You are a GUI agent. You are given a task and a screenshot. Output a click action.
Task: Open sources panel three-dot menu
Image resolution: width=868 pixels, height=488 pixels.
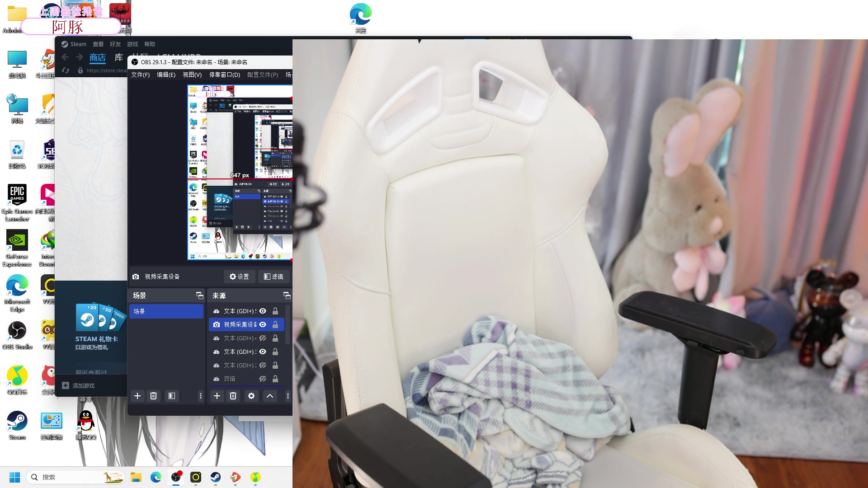[288, 396]
